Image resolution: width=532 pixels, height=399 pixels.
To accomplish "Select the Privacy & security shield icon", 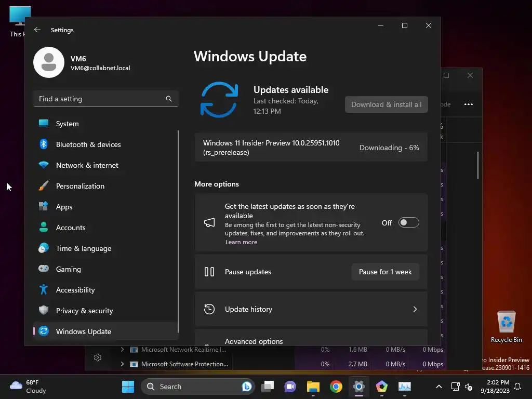I will pyautogui.click(x=44, y=310).
